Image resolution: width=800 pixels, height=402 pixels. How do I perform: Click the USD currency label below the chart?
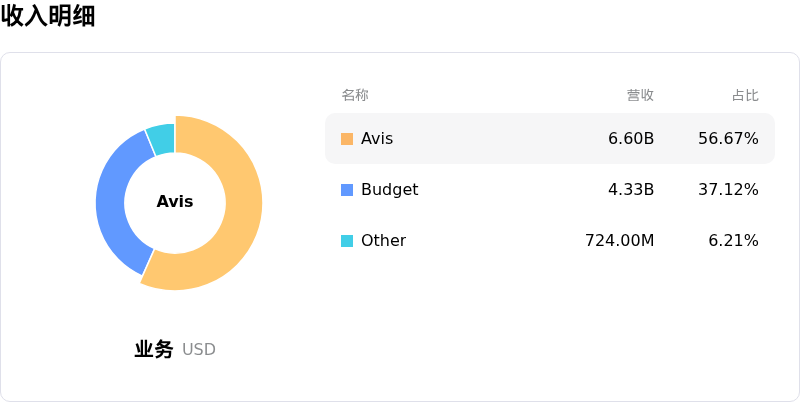tap(199, 350)
